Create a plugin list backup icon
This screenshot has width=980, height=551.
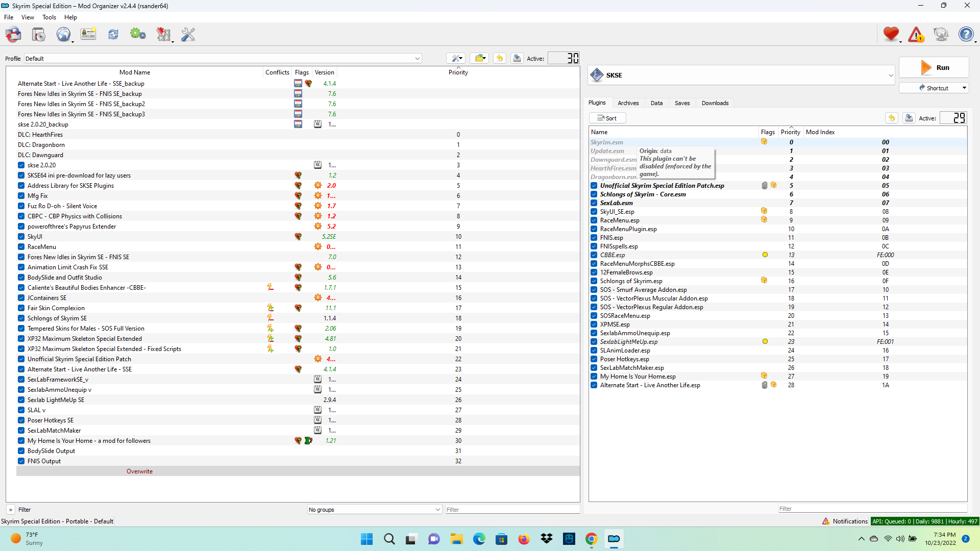(x=909, y=118)
